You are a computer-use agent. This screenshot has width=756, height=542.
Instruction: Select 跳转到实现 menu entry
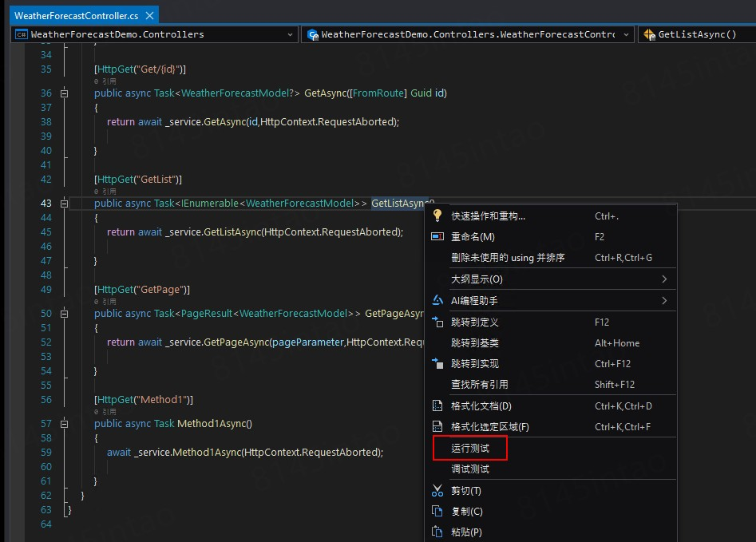(x=551, y=363)
